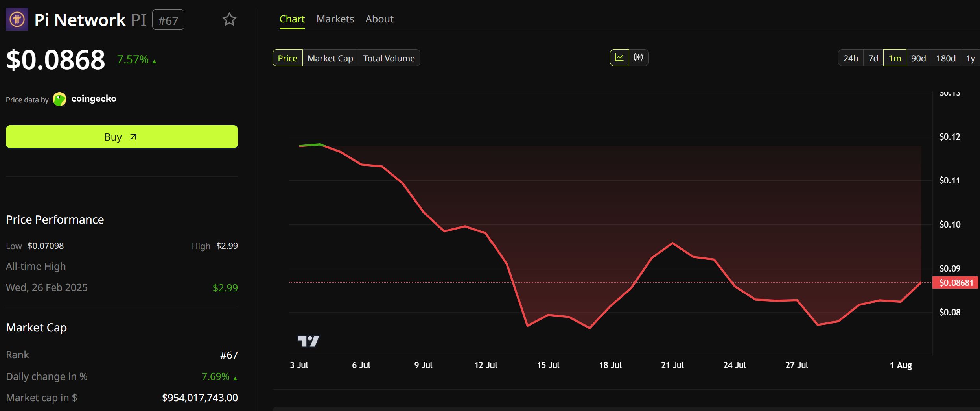The image size is (980, 411).
Task: Click the $0.08 y-axis label
Action: (x=950, y=312)
